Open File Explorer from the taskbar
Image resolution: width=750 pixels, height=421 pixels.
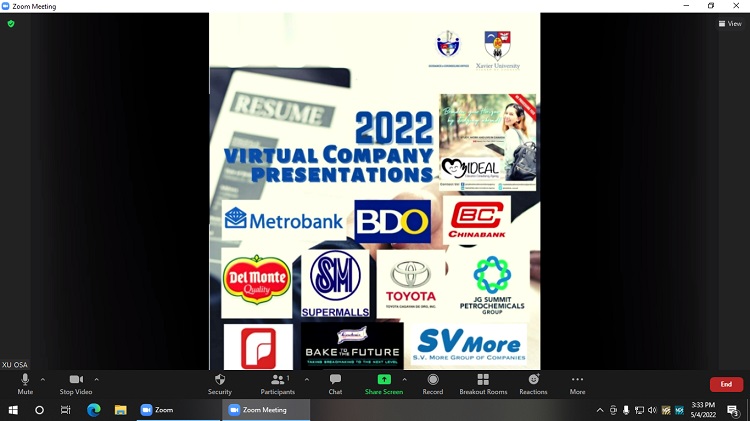(121, 410)
